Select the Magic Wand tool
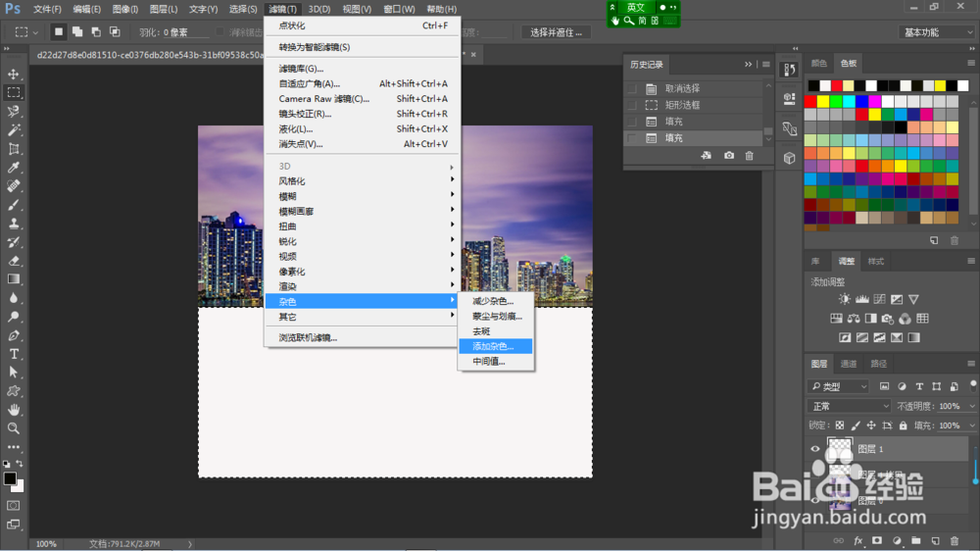The width and height of the screenshot is (980, 551). click(13, 130)
